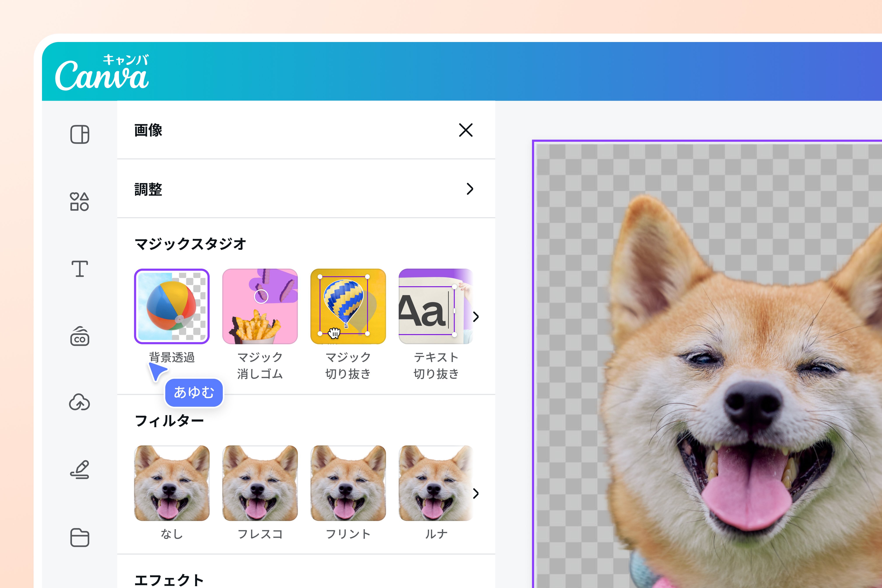Select the Draw pen sidebar icon
Image resolution: width=882 pixels, height=588 pixels.
[79, 469]
